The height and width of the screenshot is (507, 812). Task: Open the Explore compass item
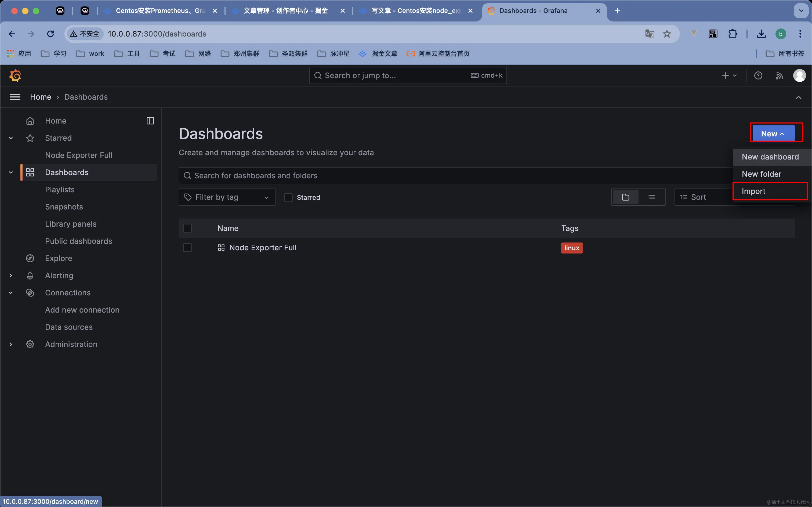pyautogui.click(x=59, y=258)
